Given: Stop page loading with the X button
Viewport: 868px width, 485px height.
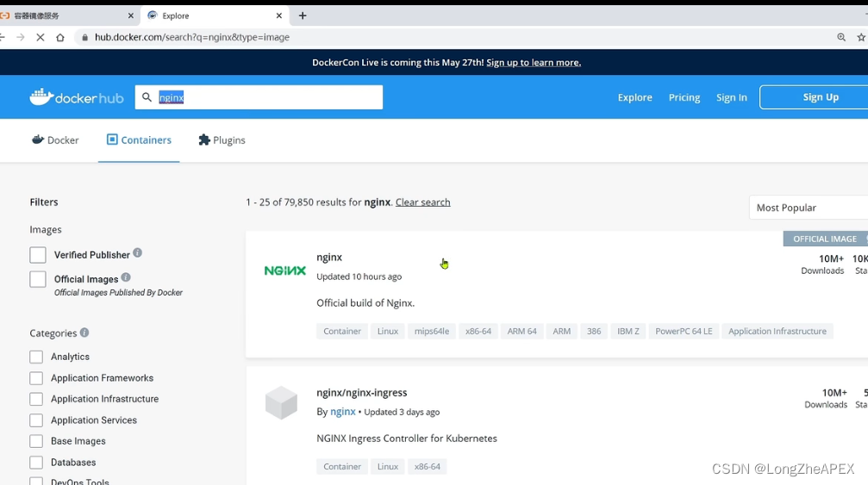Looking at the screenshot, I should point(41,37).
